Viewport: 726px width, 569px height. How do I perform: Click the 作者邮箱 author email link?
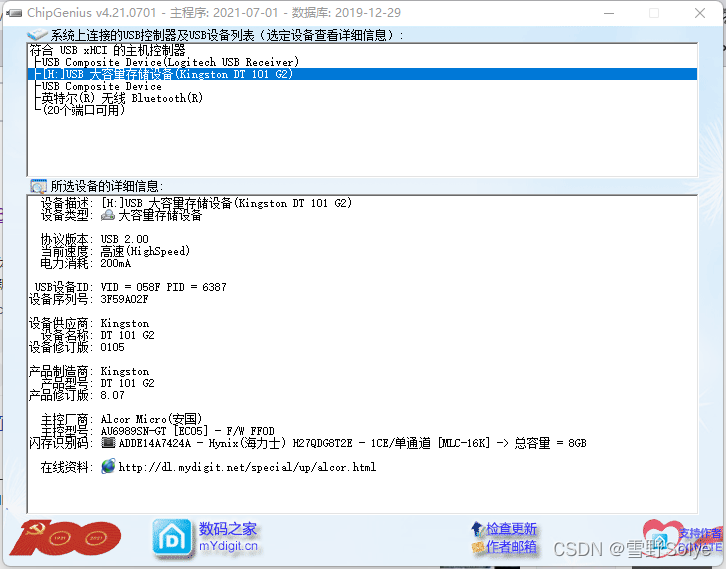[511, 547]
